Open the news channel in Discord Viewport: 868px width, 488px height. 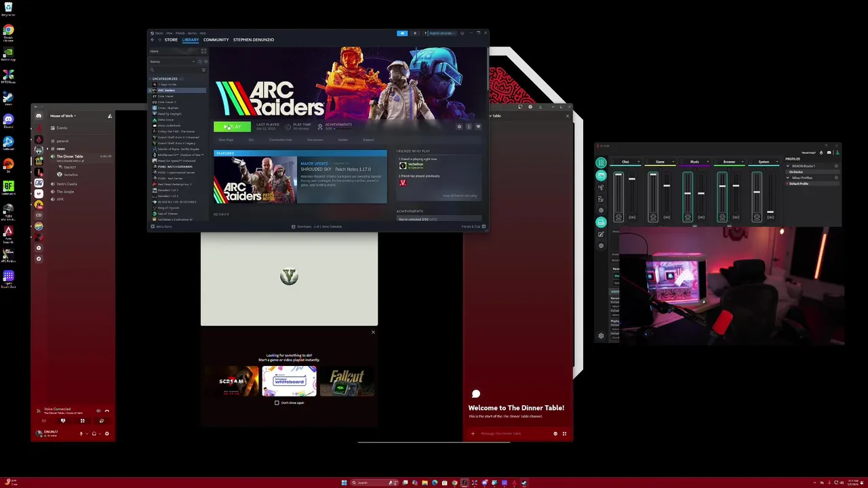(61, 148)
